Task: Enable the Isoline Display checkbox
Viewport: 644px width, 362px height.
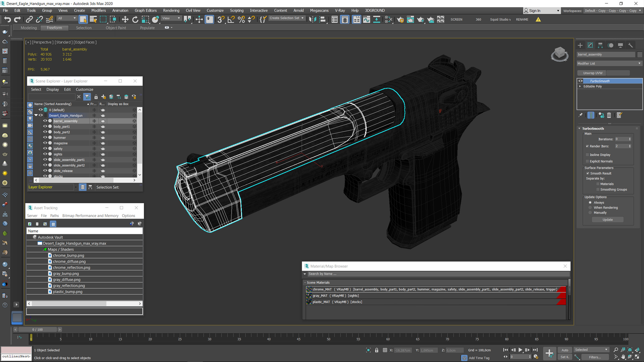Action: click(587, 155)
